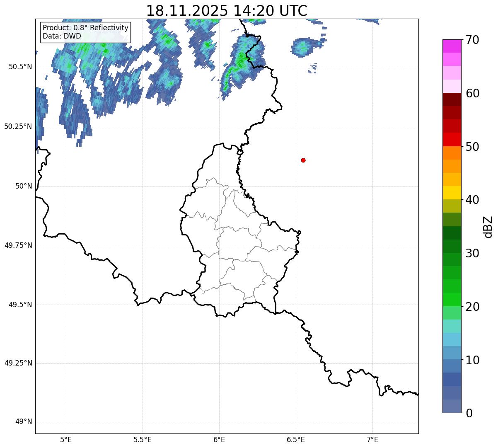Image resolution: width=498 pixels, height=448 pixels.
Task: Click longitude label 6°E
Action: click(219, 439)
